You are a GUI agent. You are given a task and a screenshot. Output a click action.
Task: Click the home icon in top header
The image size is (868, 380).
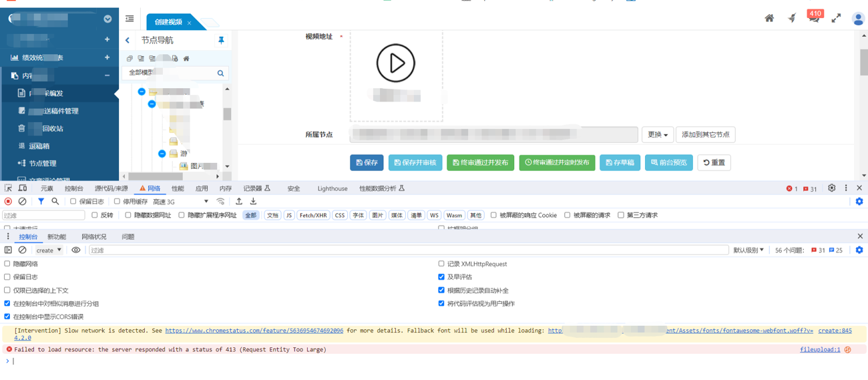[x=769, y=19]
